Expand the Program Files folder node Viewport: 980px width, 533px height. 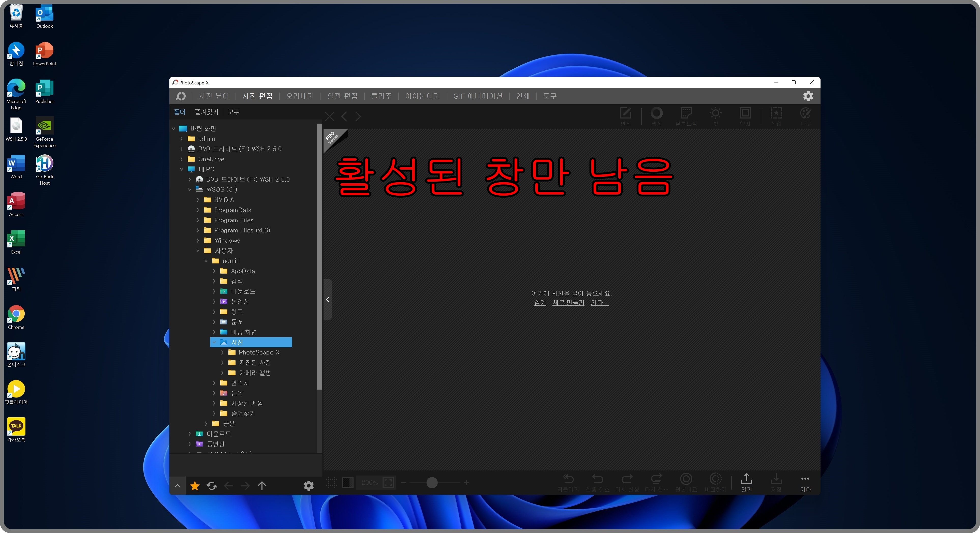pyautogui.click(x=198, y=220)
